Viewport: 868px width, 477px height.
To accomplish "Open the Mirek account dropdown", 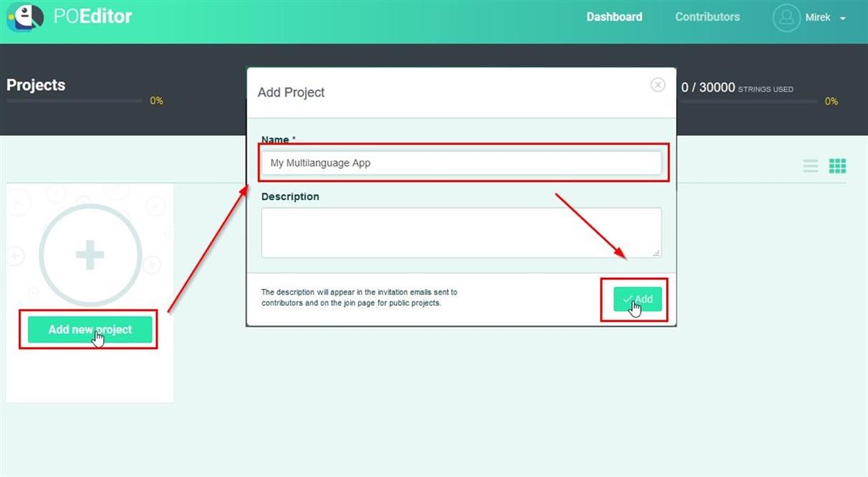I will (818, 17).
